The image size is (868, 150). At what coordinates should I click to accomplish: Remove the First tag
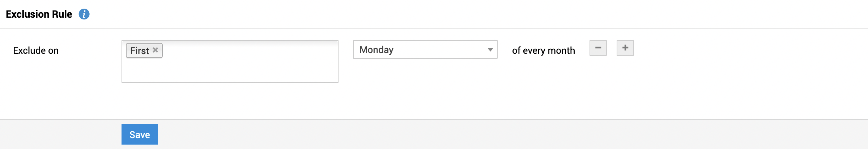pyautogui.click(x=156, y=50)
